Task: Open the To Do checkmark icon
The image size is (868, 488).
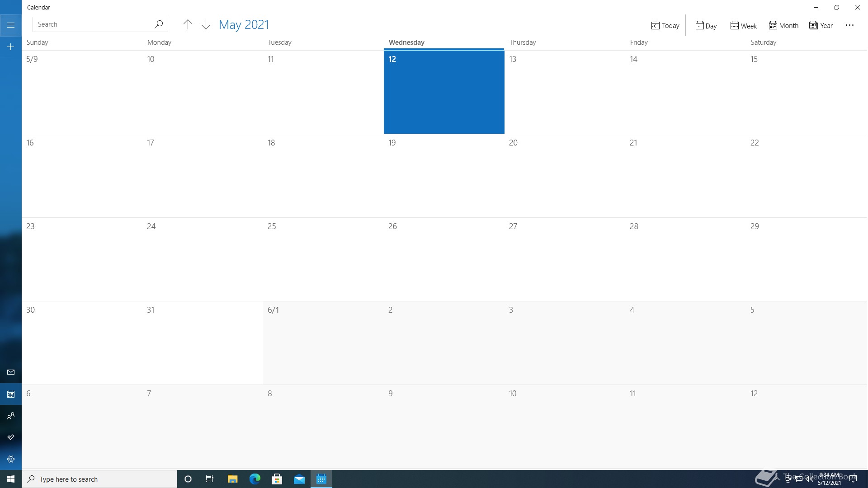Action: 11,437
